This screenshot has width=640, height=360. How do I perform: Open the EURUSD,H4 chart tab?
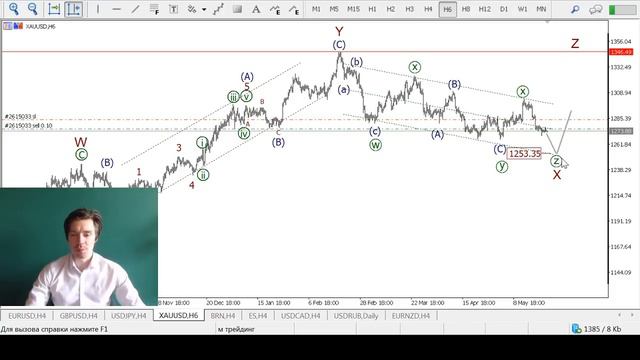click(x=27, y=316)
